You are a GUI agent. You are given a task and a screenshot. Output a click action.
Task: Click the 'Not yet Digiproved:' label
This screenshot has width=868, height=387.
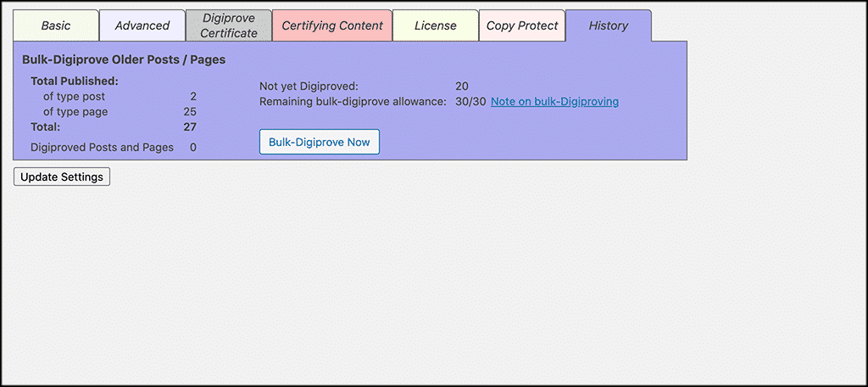[309, 87]
